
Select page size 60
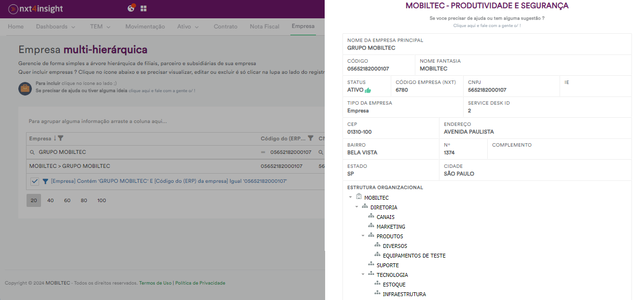coord(67,200)
